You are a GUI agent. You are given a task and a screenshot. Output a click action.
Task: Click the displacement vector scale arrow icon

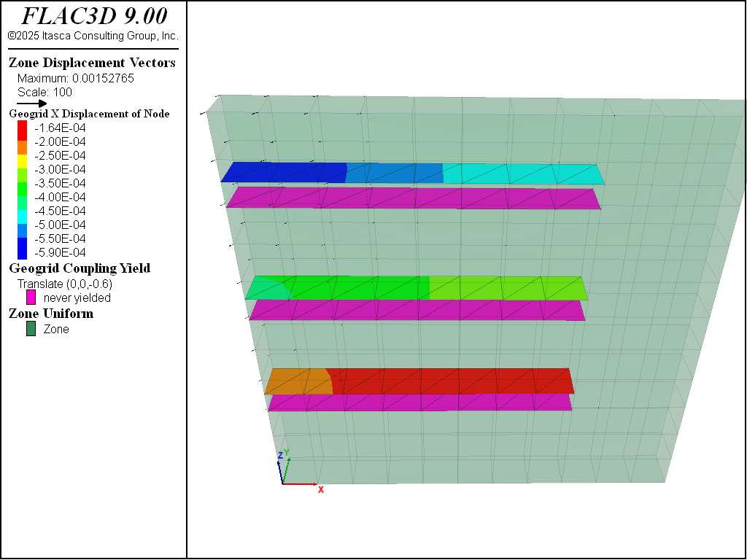(32, 104)
